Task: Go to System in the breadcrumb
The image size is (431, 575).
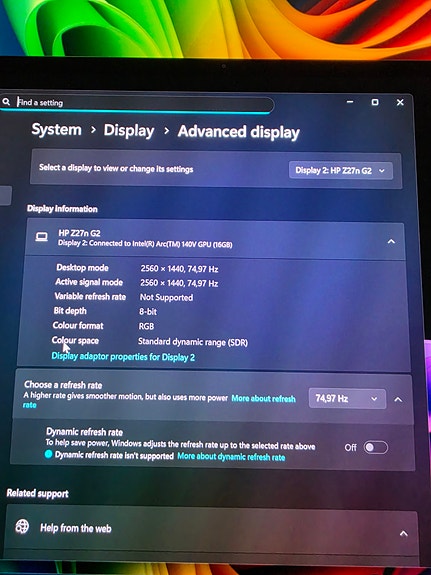Action: [x=56, y=129]
